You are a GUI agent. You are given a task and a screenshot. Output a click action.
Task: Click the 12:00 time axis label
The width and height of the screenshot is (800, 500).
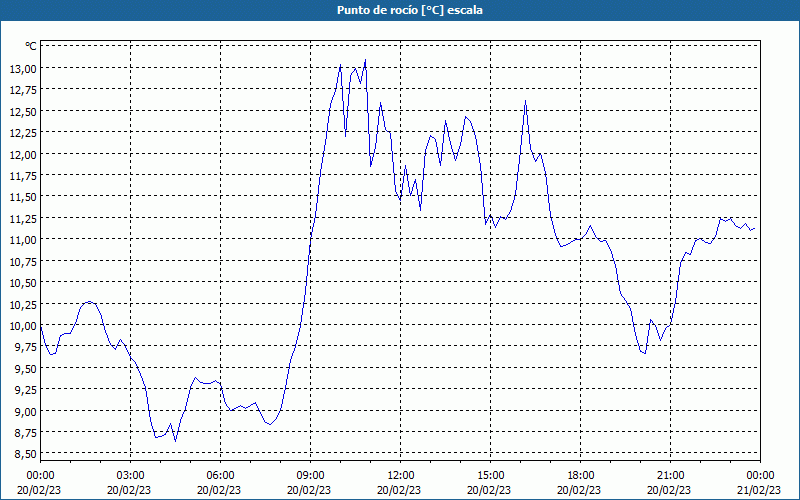(401, 476)
